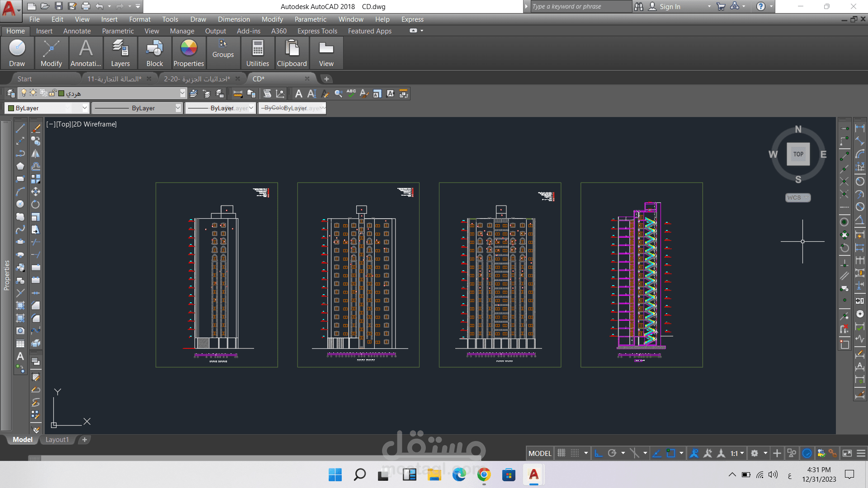Open the Modify ribbon panel
The image size is (868, 488).
51,53
